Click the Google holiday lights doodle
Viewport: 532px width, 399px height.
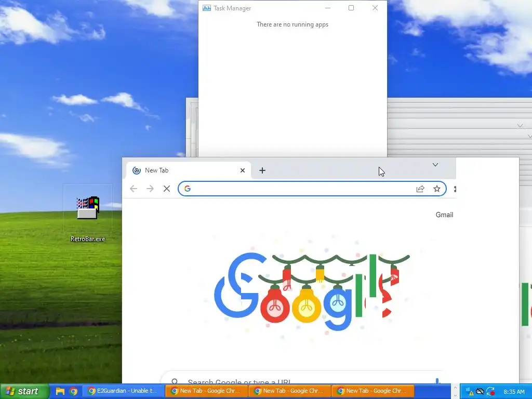[x=312, y=291]
